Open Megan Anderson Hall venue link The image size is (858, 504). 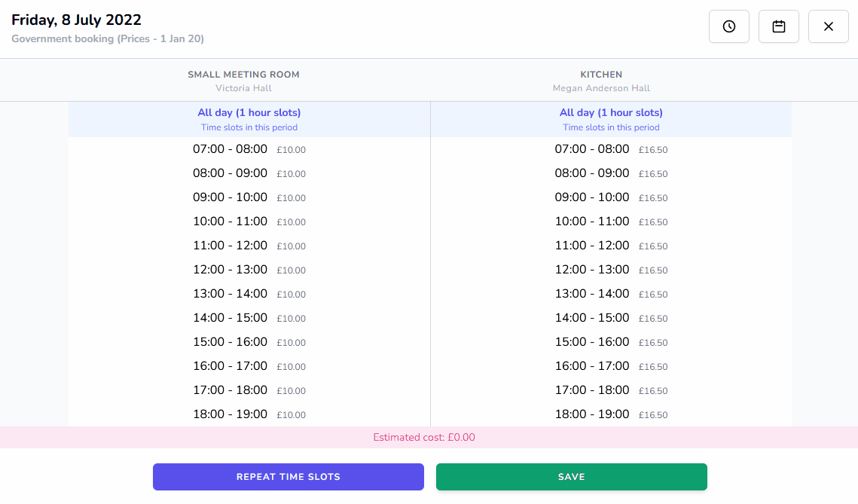coord(601,88)
